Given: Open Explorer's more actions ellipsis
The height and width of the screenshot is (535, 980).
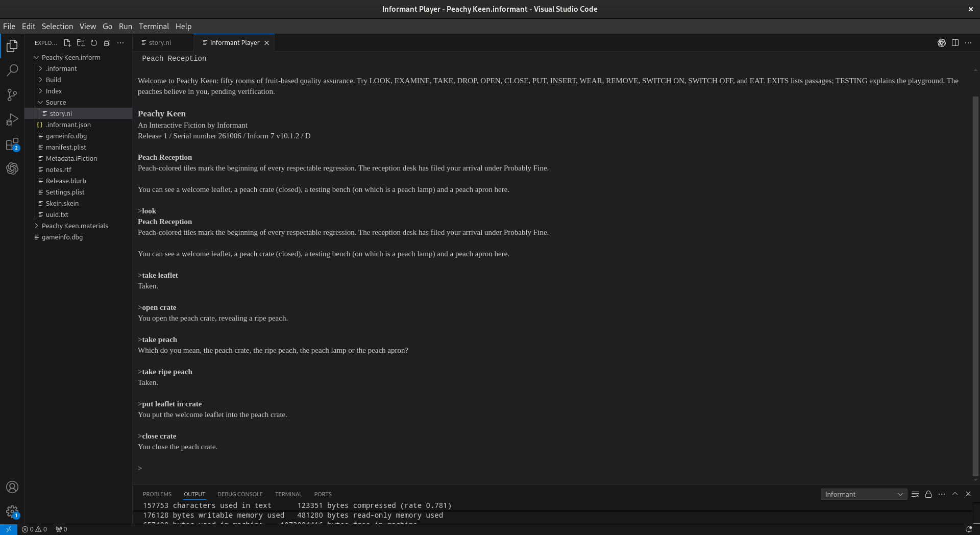Looking at the screenshot, I should [120, 43].
